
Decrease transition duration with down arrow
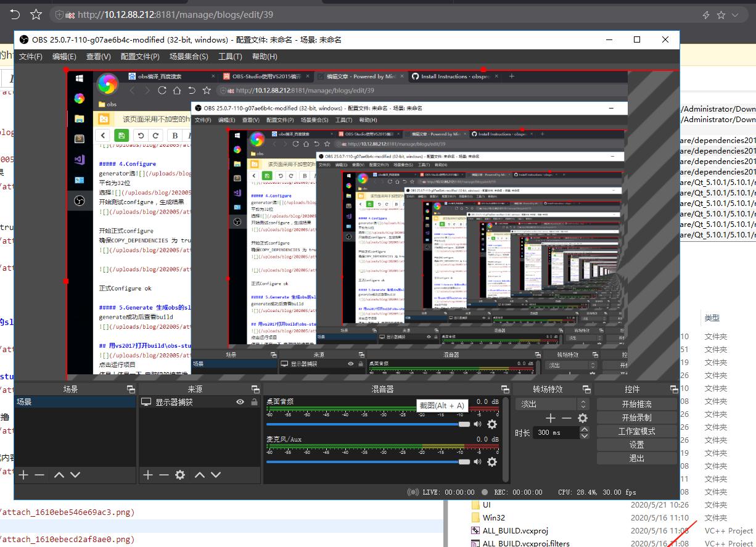coord(585,436)
